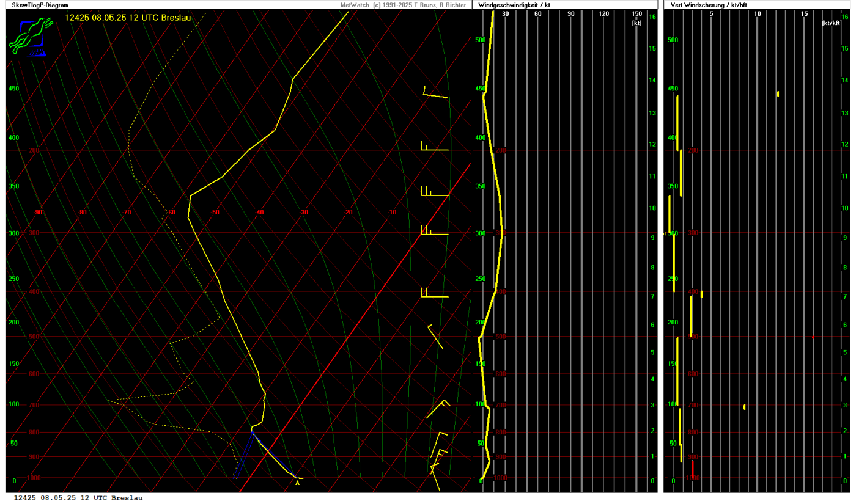Click the 4 km height label in shear panel
Image resolution: width=856 pixels, height=504 pixels.
tap(845, 379)
